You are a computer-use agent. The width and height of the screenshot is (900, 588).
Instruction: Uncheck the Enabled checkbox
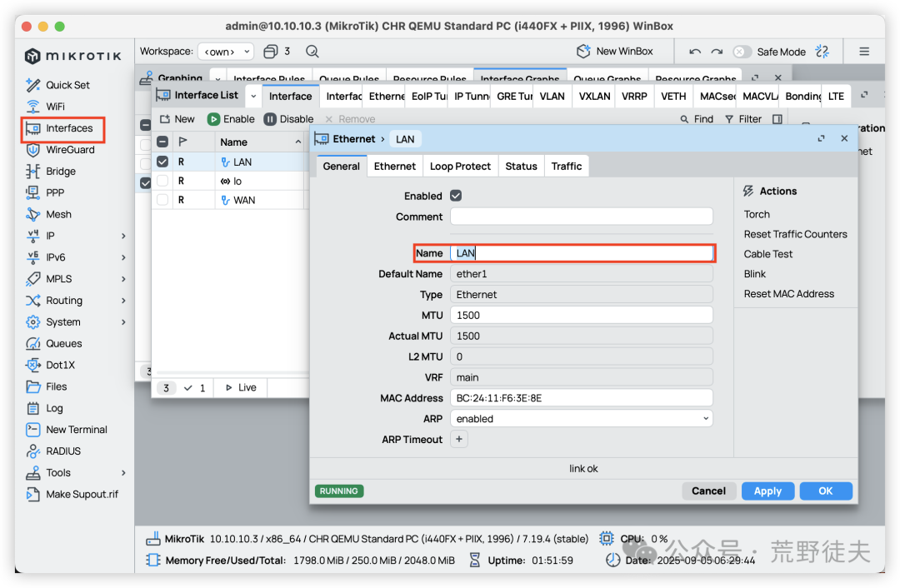click(x=456, y=196)
